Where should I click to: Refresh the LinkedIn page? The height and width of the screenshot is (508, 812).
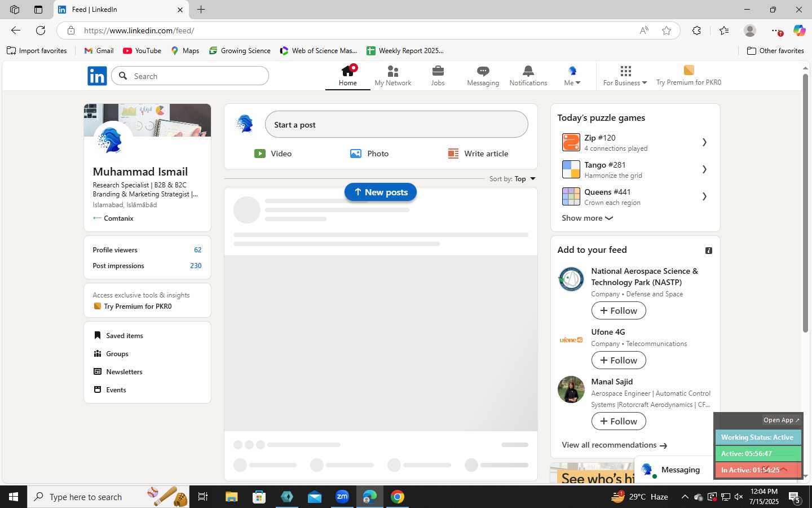(41, 30)
